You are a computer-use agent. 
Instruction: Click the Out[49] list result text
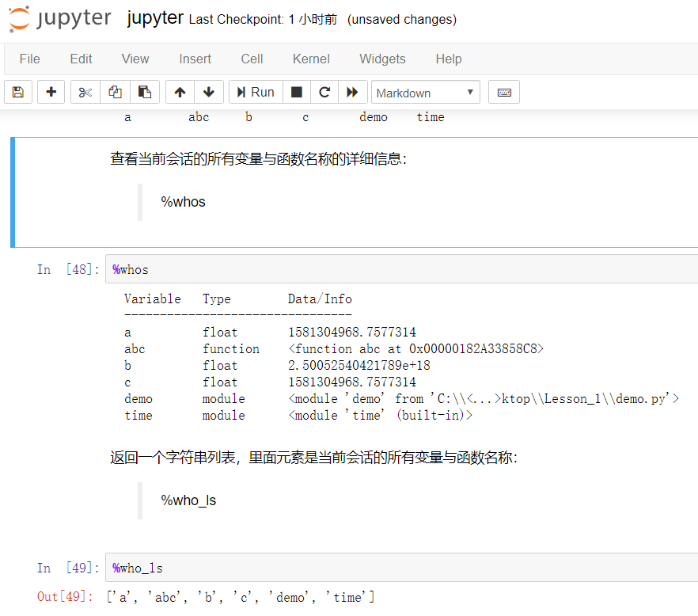point(241,597)
